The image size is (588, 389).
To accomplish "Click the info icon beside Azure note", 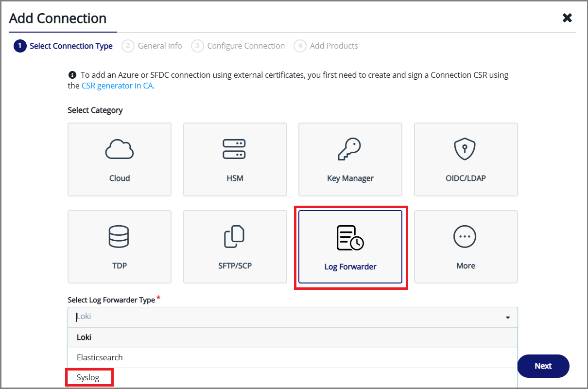I will (72, 75).
